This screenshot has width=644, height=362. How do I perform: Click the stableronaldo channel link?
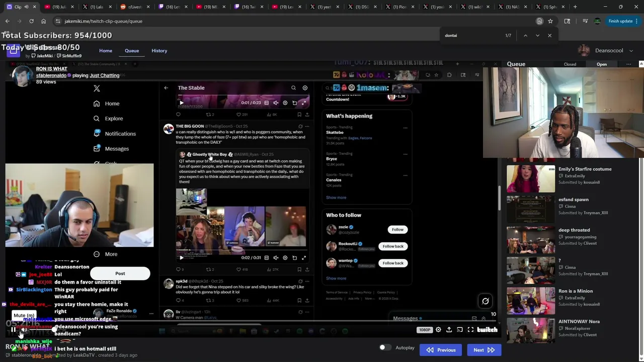[x=51, y=75]
